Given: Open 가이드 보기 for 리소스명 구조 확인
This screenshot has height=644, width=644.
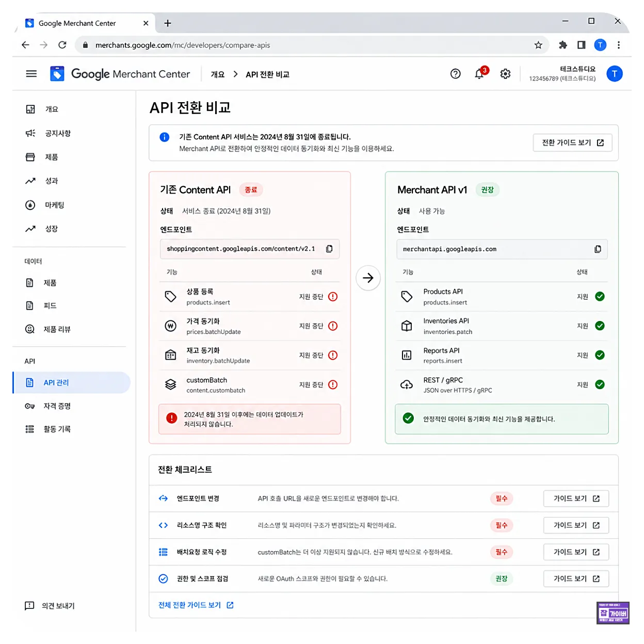Looking at the screenshot, I should (x=576, y=525).
